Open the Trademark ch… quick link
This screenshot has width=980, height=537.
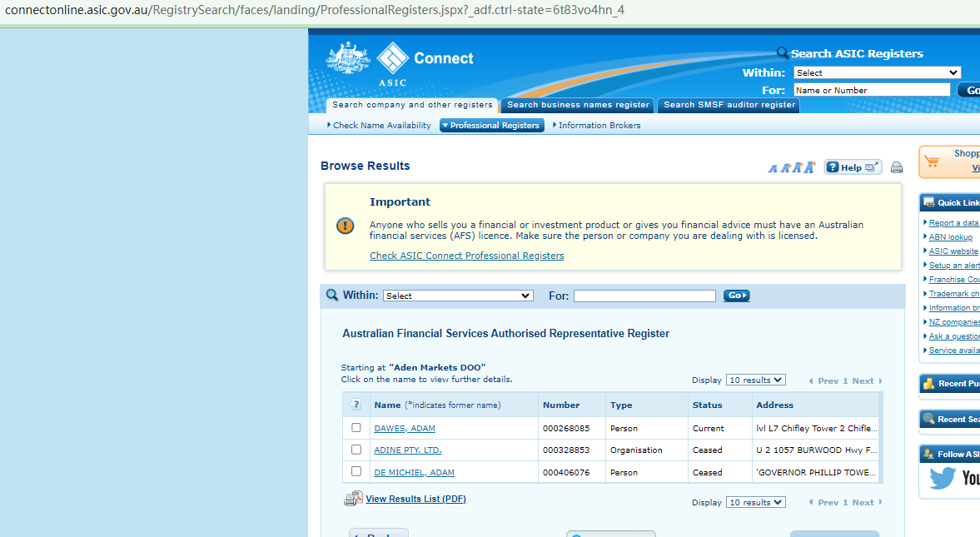[953, 294]
